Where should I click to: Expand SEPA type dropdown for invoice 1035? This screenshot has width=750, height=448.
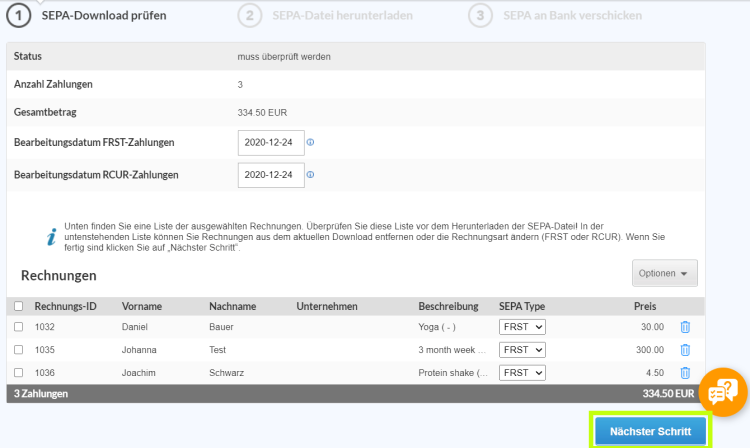(523, 350)
